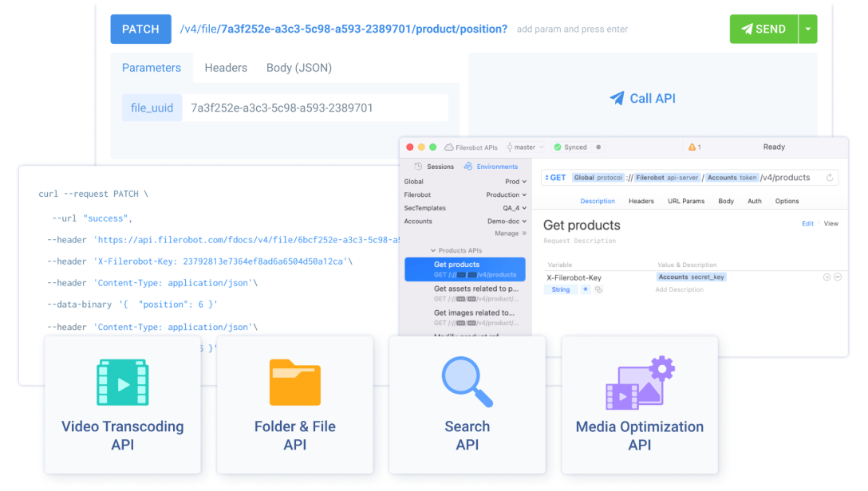Collapse the Products APIs tree group

tap(433, 250)
